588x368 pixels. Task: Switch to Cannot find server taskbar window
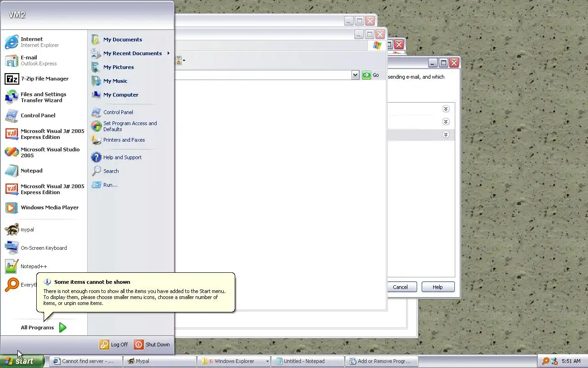86,361
